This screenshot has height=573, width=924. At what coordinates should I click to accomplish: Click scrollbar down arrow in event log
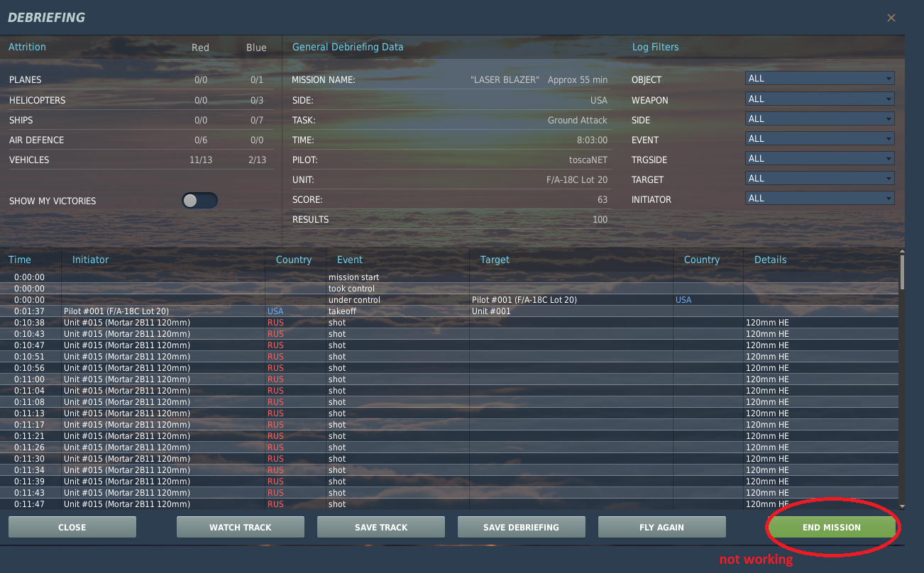point(902,506)
